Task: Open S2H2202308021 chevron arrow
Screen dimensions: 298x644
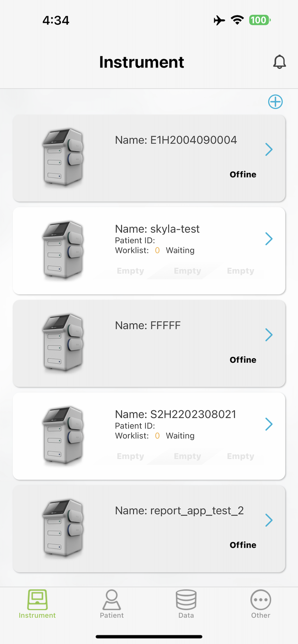Action: (x=269, y=424)
